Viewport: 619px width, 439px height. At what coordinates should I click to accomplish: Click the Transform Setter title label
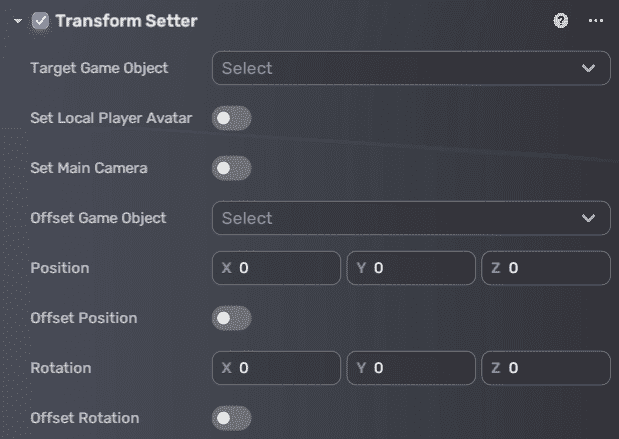click(126, 21)
